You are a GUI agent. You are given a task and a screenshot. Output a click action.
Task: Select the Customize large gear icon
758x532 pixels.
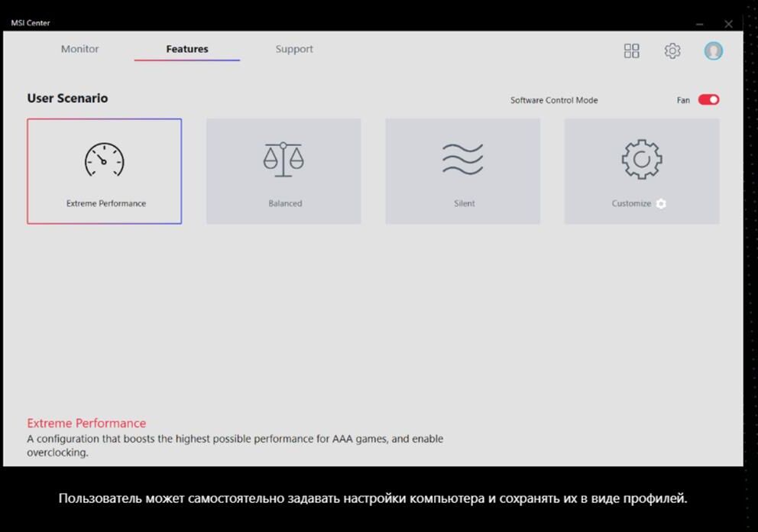642,160
